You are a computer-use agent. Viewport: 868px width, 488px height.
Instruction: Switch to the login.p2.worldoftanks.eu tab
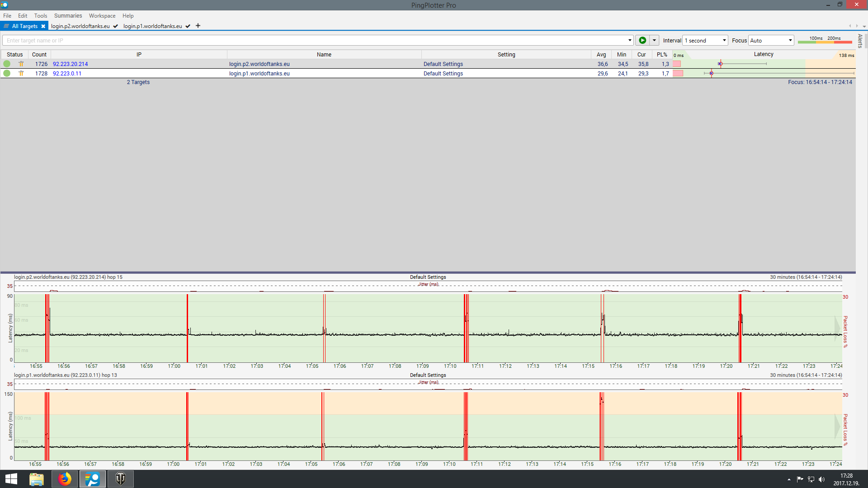80,26
